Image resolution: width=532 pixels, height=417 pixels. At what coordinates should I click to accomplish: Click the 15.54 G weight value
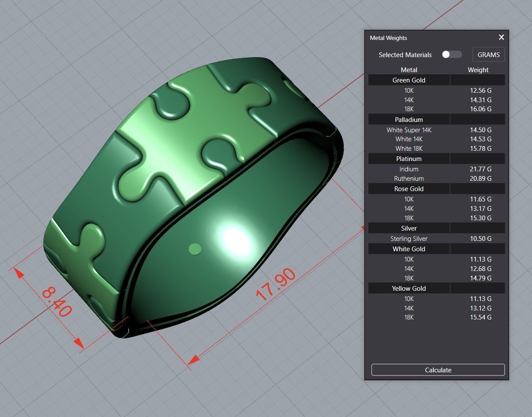tap(480, 317)
